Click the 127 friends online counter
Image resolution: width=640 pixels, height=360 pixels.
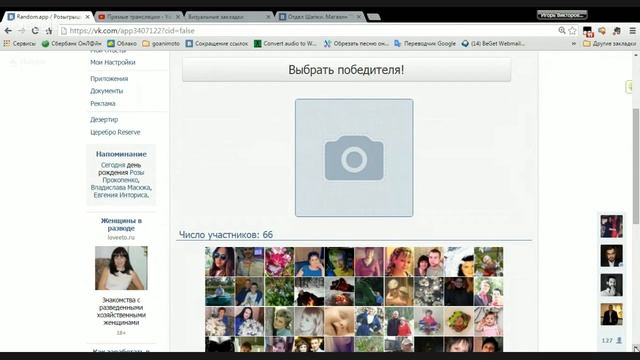point(611,340)
